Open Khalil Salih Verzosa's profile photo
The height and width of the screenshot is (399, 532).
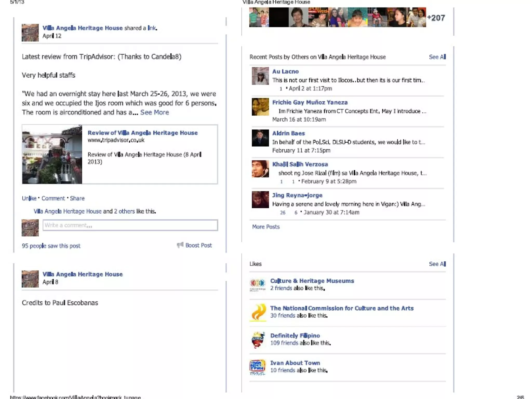click(x=260, y=169)
